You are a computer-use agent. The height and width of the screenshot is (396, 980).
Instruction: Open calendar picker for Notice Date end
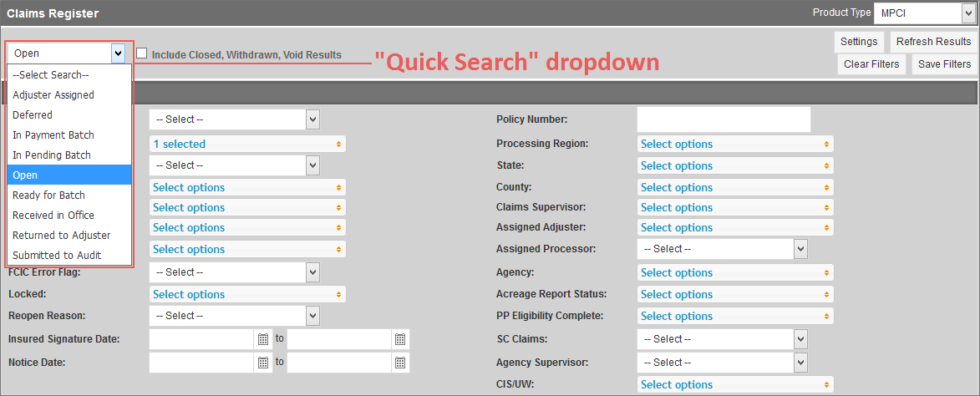pyautogui.click(x=400, y=363)
